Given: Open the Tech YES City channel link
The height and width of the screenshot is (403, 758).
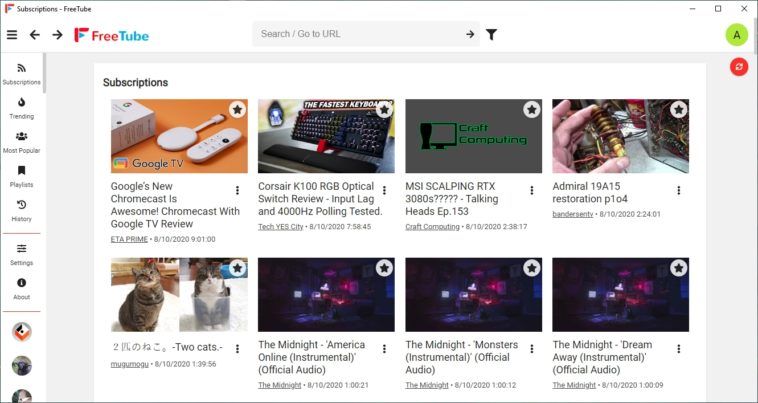Looking at the screenshot, I should 280,227.
